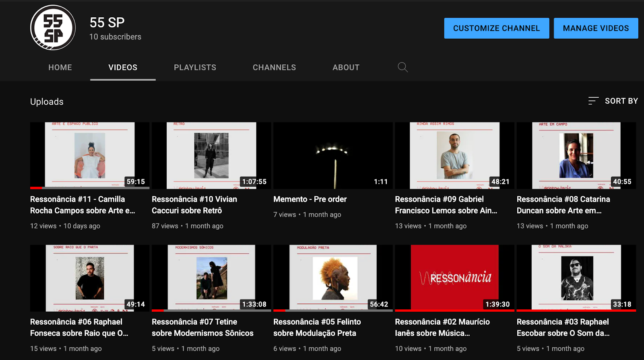Click "15 views • 1 month ago" text
644x360 pixels.
(66, 349)
